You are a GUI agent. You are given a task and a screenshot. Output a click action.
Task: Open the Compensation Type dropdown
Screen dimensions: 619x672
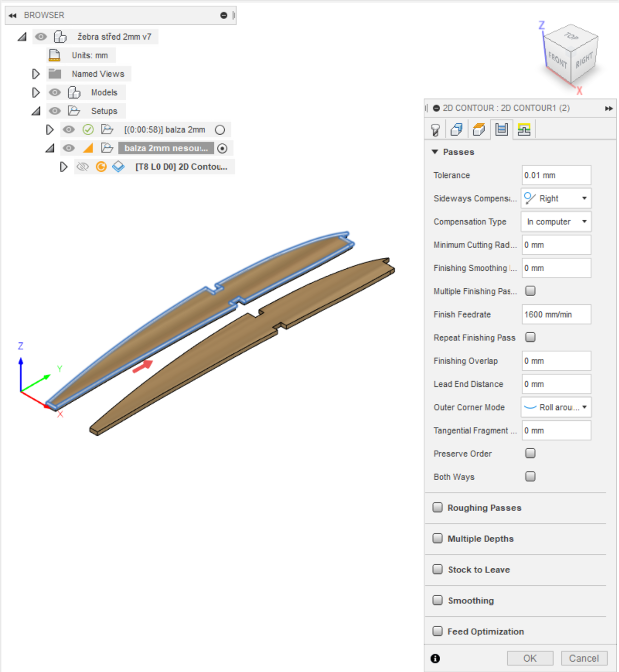tap(556, 222)
